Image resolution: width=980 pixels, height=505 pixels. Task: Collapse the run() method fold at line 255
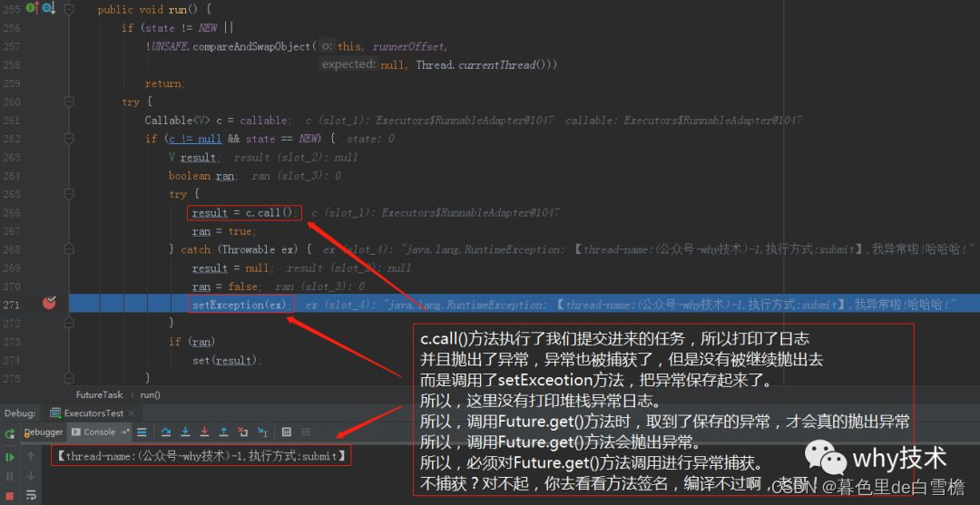click(x=69, y=9)
